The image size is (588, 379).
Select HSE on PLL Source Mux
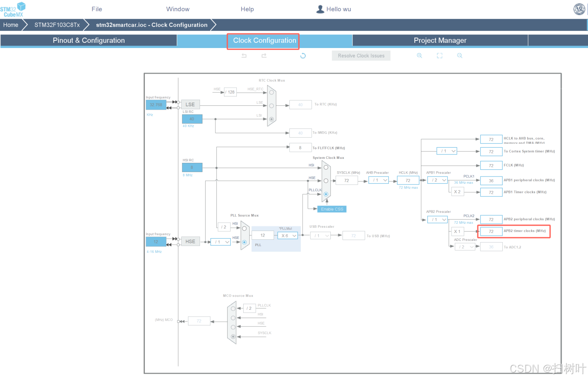point(244,242)
